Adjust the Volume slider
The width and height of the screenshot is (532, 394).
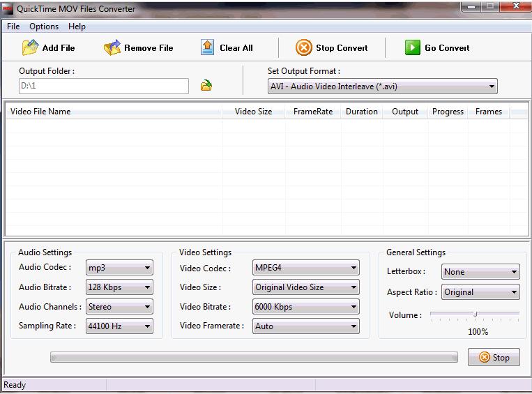coord(475,315)
